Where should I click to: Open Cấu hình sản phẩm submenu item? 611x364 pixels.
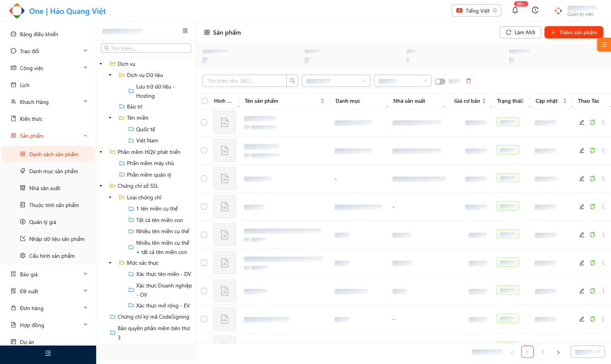(x=48, y=255)
